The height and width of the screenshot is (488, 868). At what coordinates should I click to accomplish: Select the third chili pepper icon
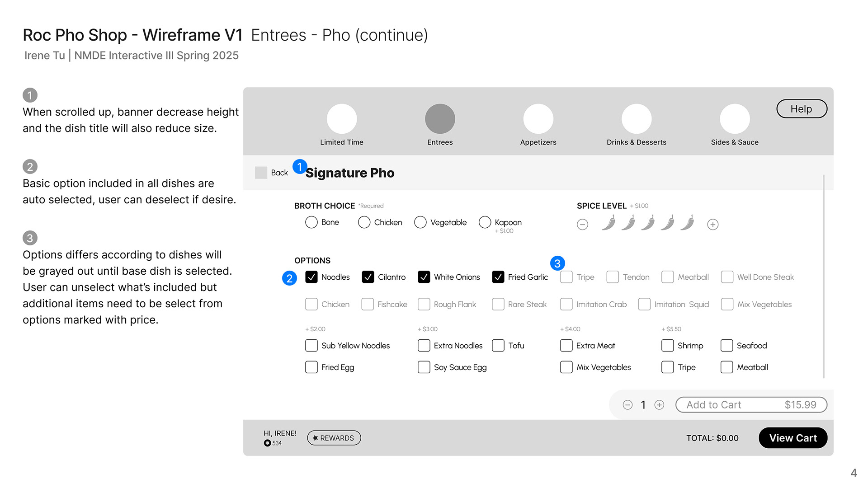point(648,222)
